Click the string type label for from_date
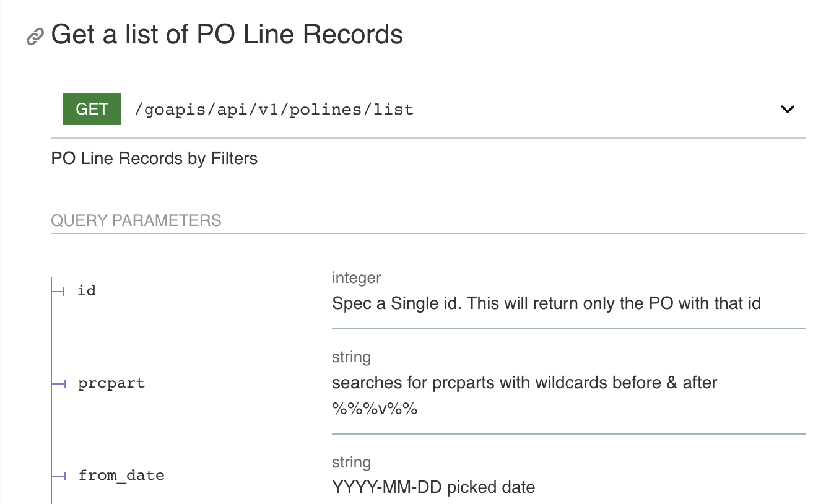Image resolution: width=826 pixels, height=504 pixels. click(x=351, y=463)
